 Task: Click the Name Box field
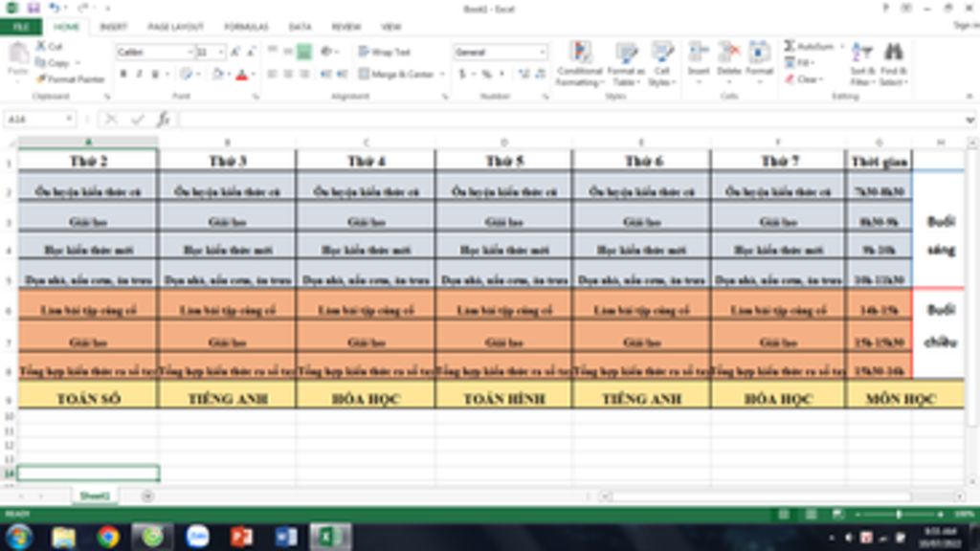click(34, 120)
